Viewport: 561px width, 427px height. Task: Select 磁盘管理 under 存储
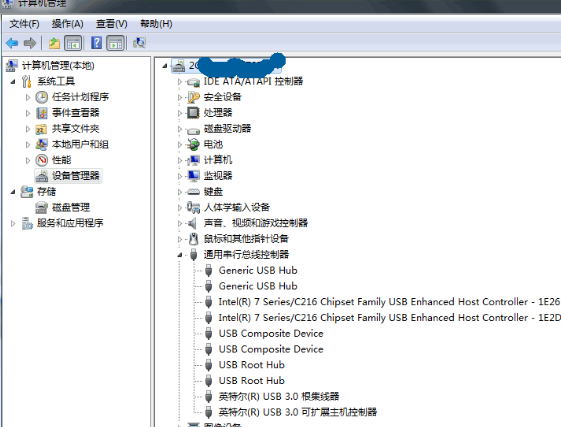(x=71, y=207)
